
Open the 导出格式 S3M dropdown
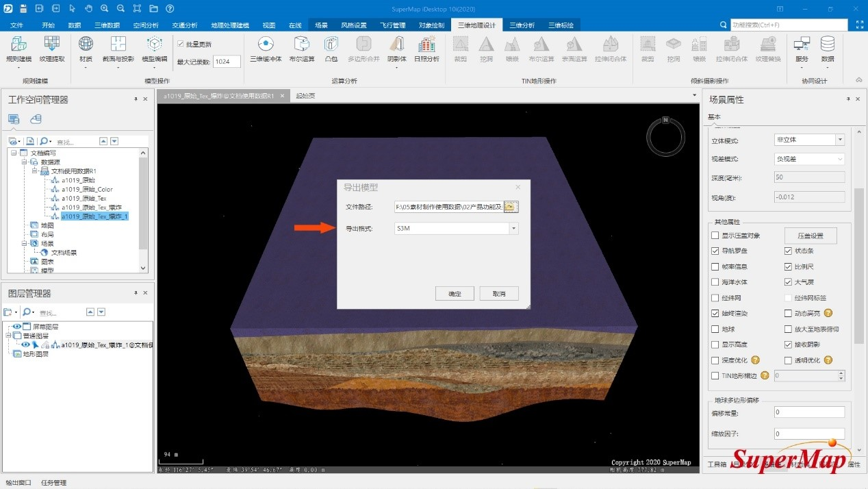pyautogui.click(x=513, y=229)
